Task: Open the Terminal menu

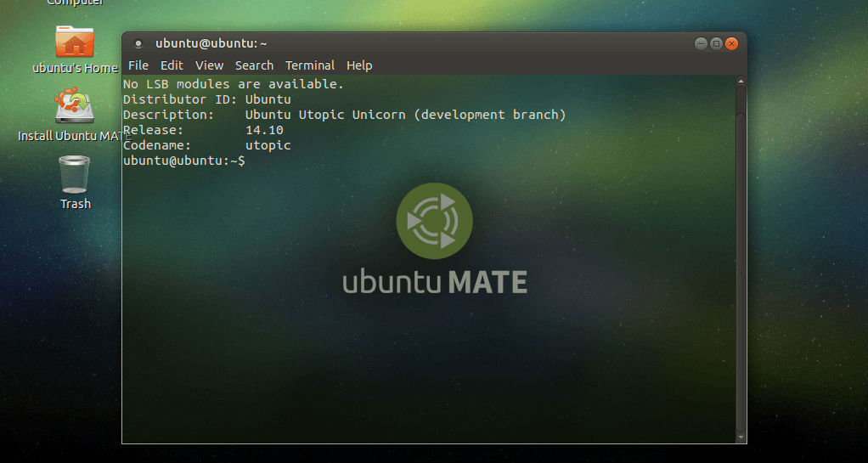Action: tap(310, 65)
